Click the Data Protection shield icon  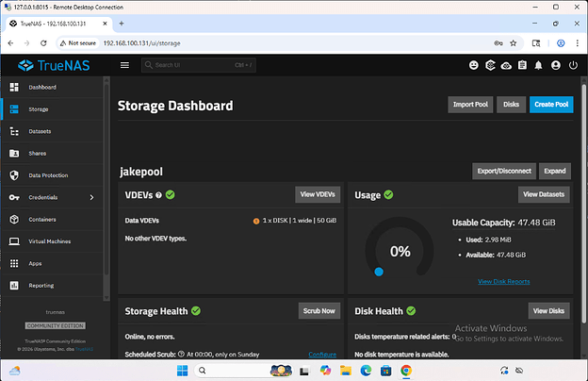pos(14,175)
